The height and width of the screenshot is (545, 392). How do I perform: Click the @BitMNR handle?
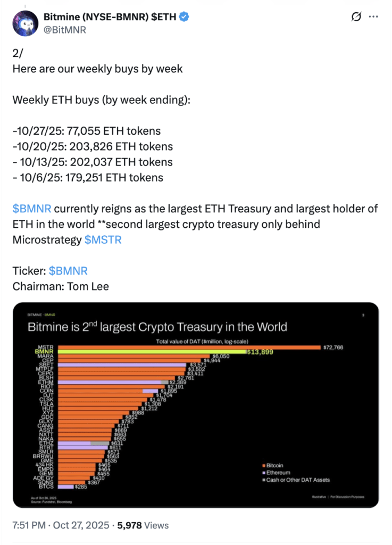click(x=64, y=30)
